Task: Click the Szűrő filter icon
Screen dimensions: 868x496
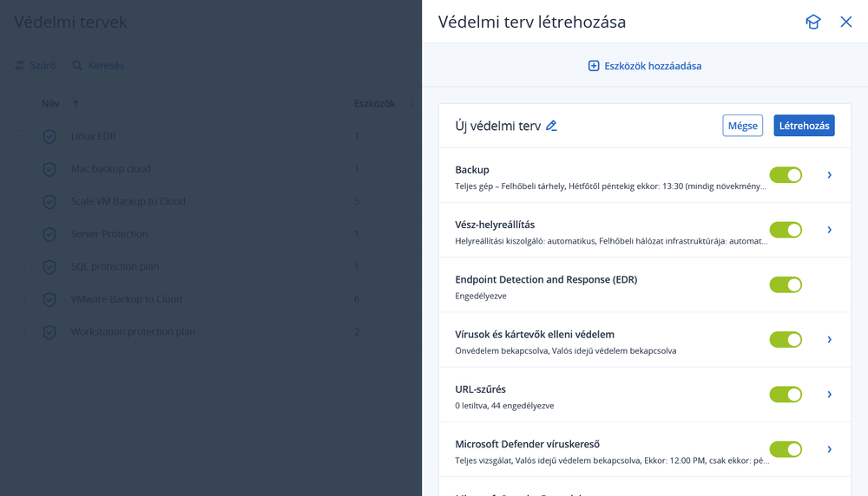Action: 20,66
